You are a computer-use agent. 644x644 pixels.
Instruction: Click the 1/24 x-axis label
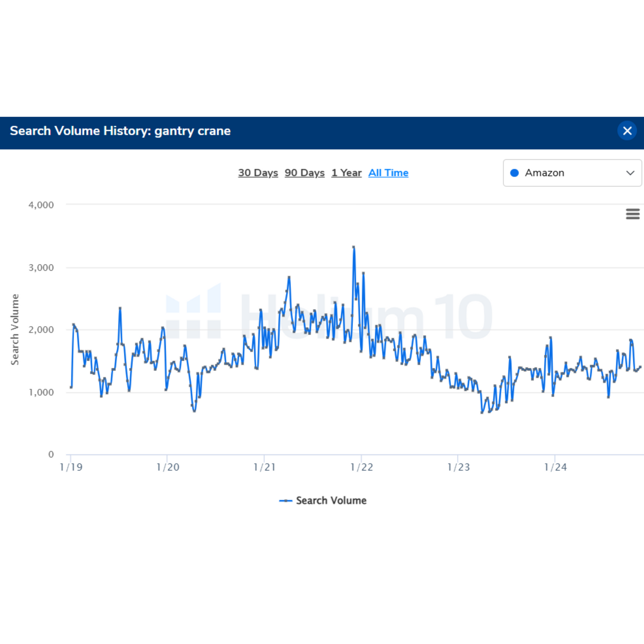click(x=555, y=467)
